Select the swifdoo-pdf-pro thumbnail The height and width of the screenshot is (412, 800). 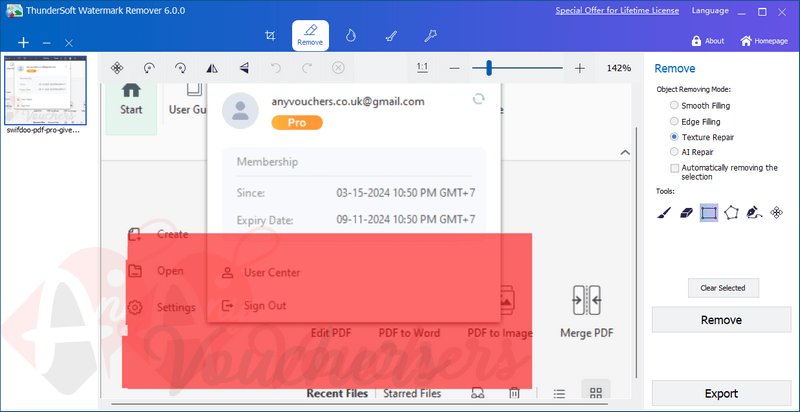45,90
